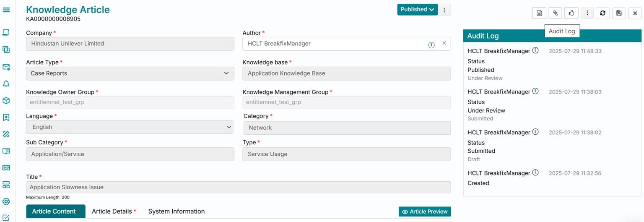Image resolution: width=644 pixels, height=222 pixels.
Task: Click the Knowledge Owner Group field
Action: (x=130, y=102)
